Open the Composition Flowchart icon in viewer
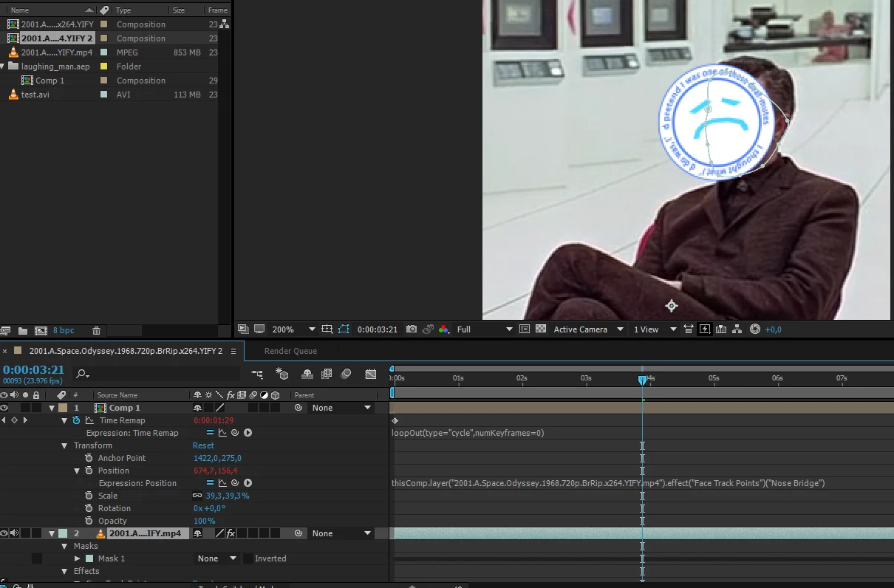The image size is (894, 588). pos(737,329)
